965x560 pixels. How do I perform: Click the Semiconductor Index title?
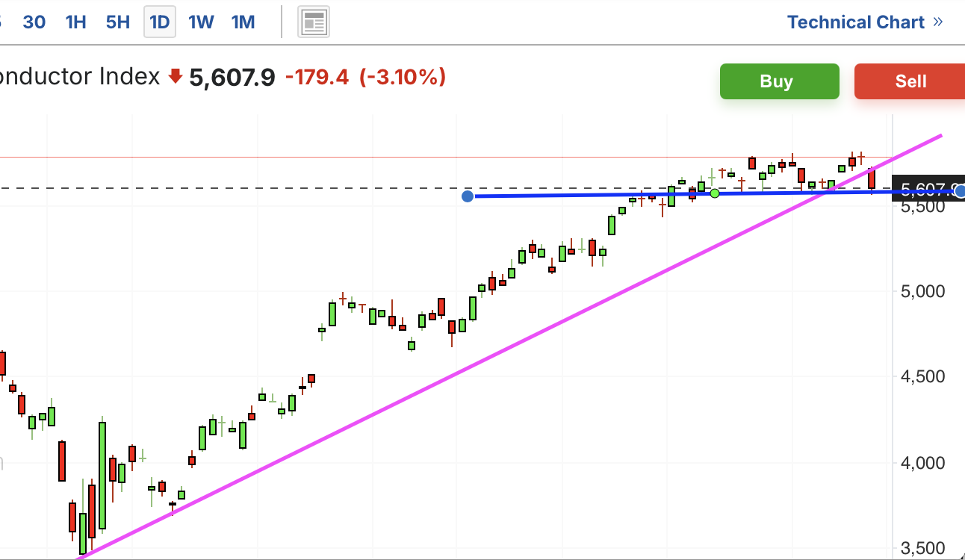pos(80,77)
